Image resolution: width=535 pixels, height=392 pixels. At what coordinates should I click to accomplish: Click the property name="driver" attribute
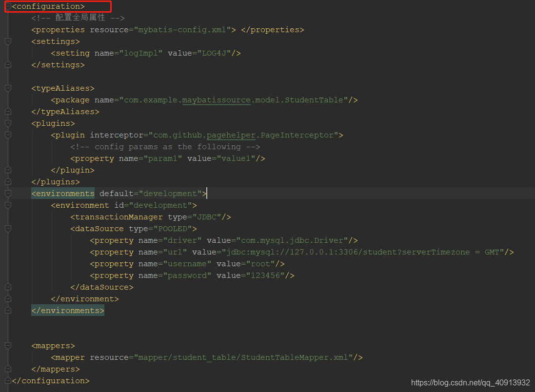(170, 240)
